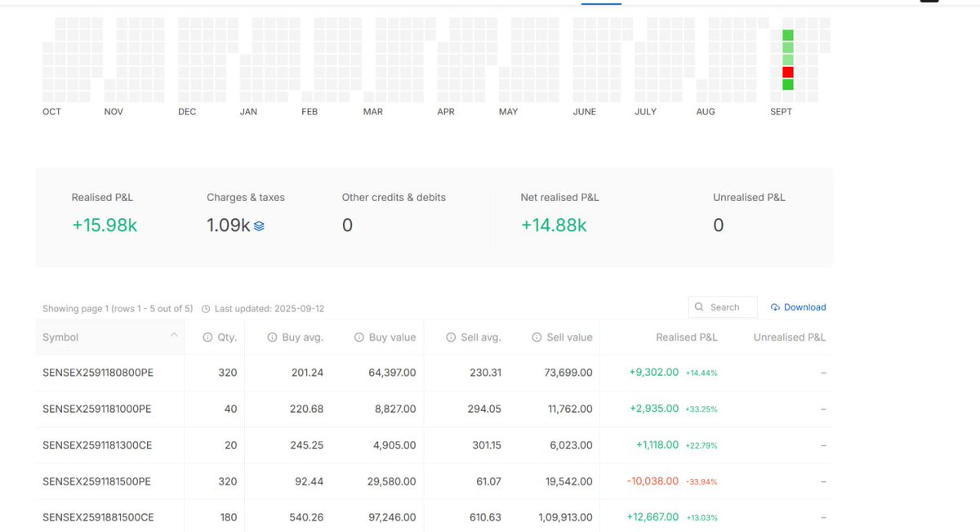Click the Other credits & debits label
Image resolution: width=980 pixels, height=532 pixels.
tap(394, 198)
